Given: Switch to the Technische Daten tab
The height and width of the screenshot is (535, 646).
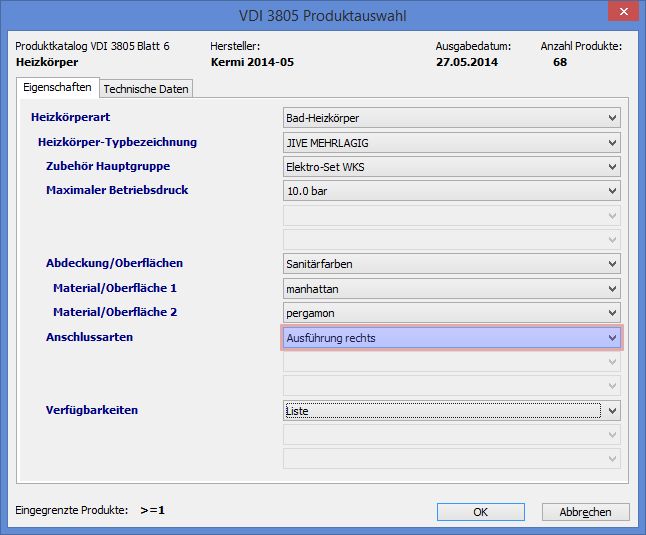Looking at the screenshot, I should coord(146,89).
